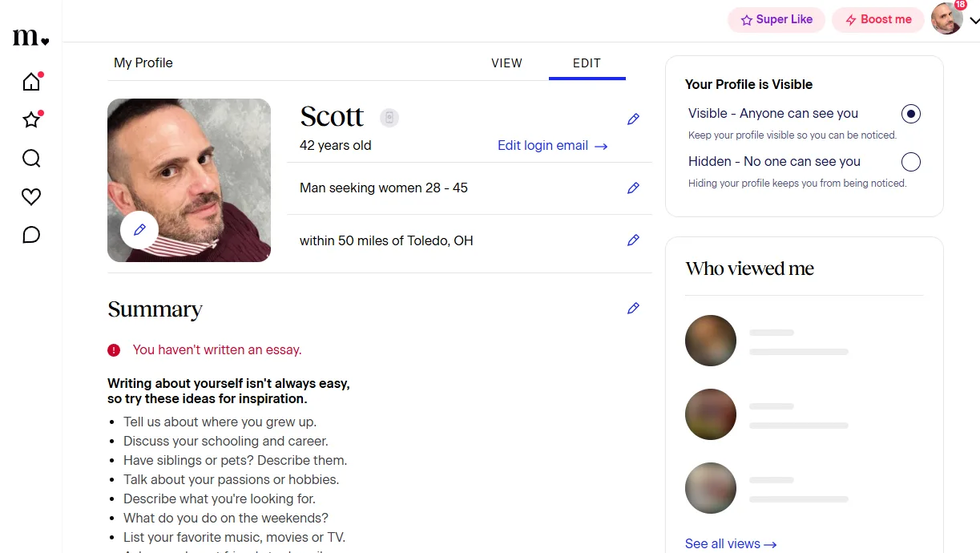
Task: Go to the Match logo home
Action: click(30, 37)
